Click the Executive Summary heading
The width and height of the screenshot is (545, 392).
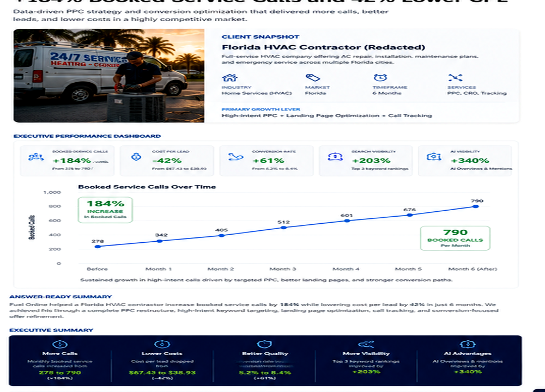[x=51, y=330]
